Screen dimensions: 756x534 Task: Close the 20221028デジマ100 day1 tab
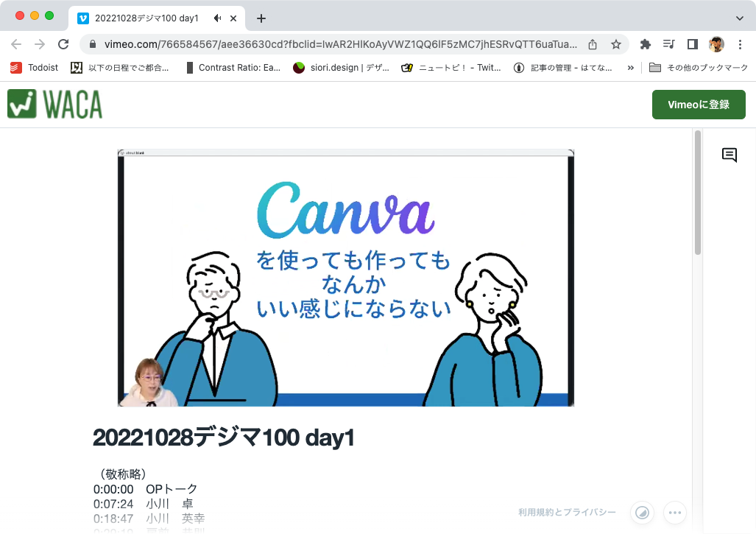coord(233,18)
